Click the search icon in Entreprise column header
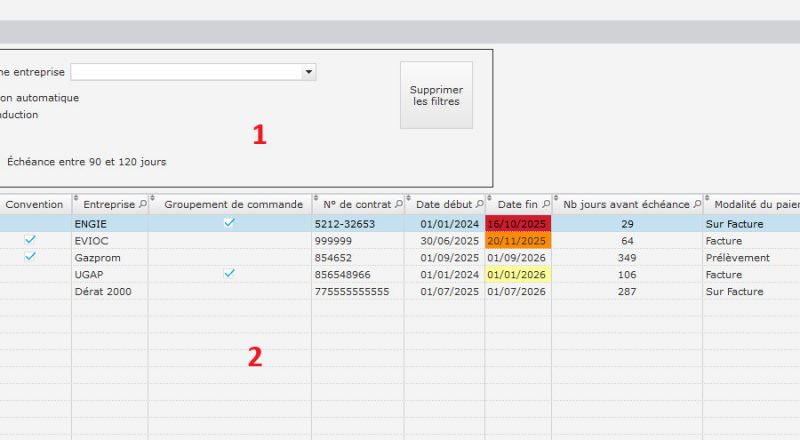This screenshot has width=800, height=440. point(141,204)
